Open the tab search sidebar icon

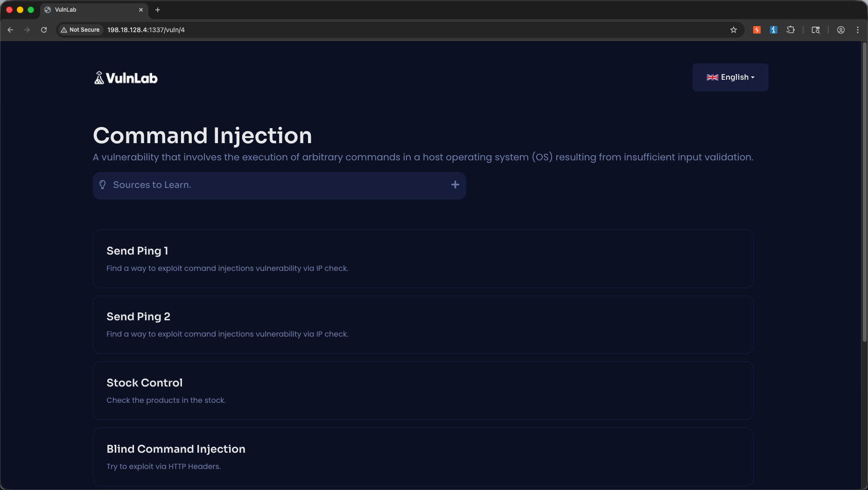[x=816, y=30]
